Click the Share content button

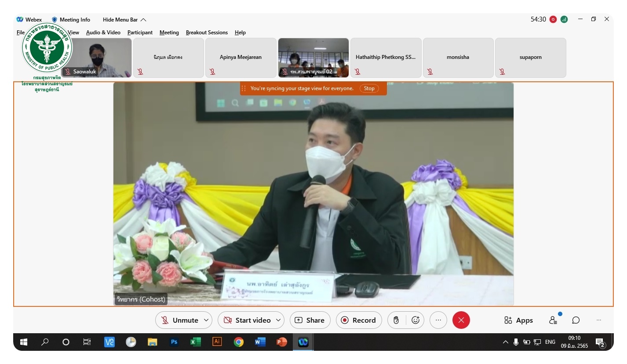tap(310, 320)
